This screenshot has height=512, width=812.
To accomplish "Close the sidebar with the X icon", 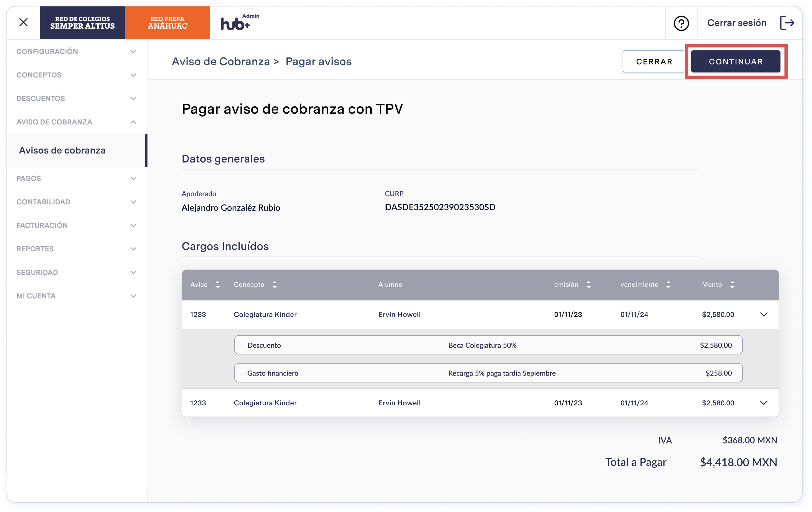I will (x=23, y=22).
